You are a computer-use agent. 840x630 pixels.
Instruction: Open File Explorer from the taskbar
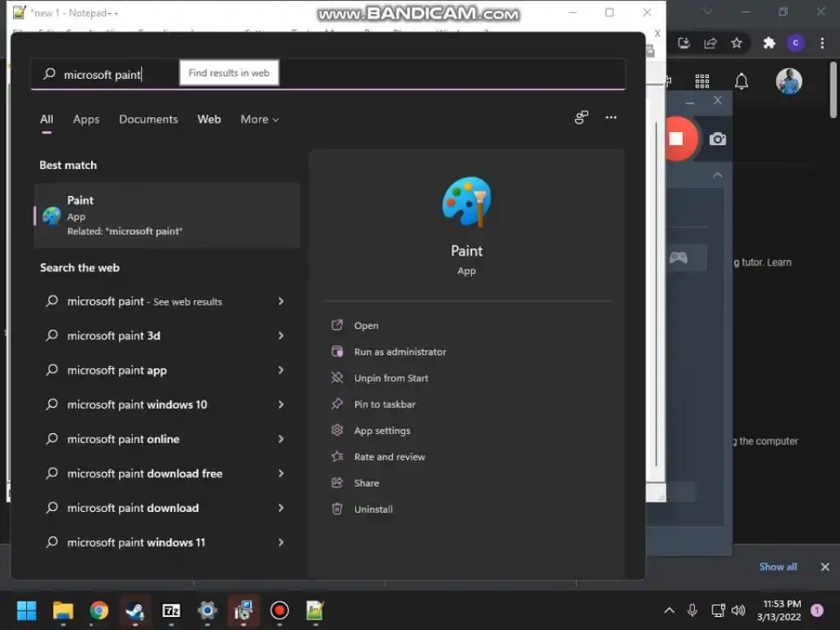pyautogui.click(x=62, y=610)
